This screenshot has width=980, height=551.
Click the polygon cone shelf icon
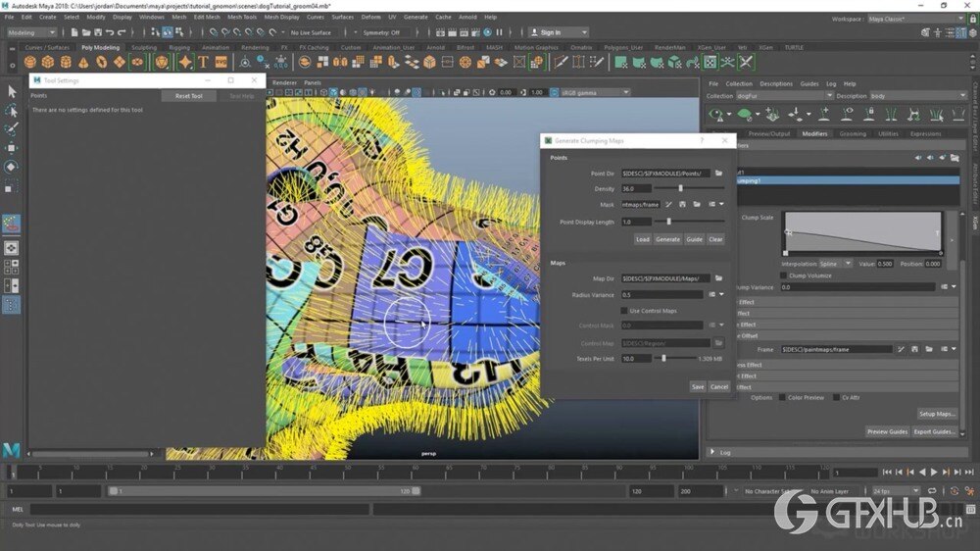[83, 62]
